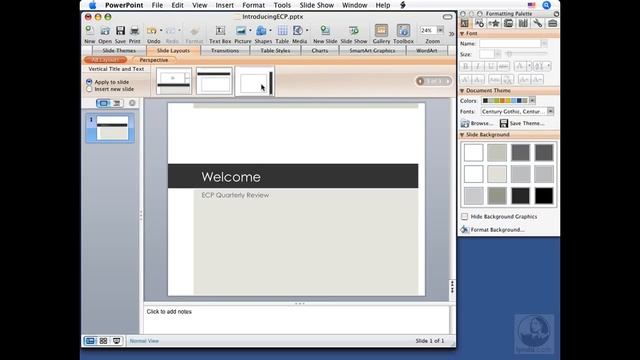640x360 pixels.
Task: Switch to Table Styles tab
Action: coord(275,51)
